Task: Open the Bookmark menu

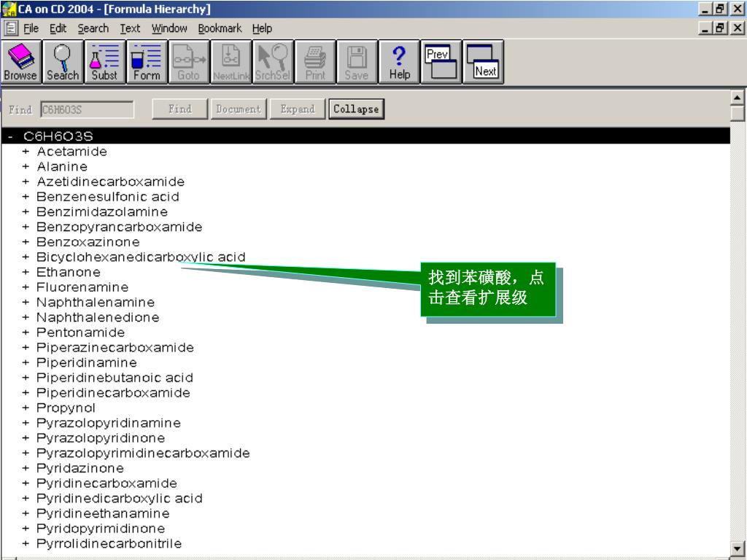Action: [x=220, y=28]
